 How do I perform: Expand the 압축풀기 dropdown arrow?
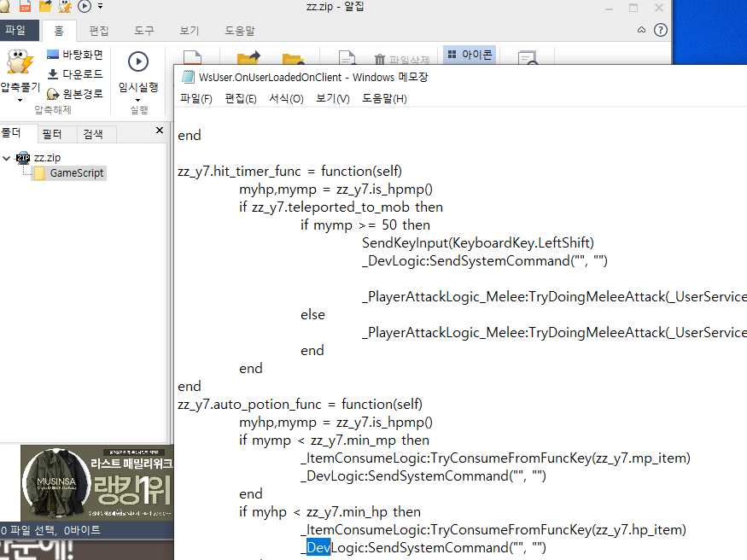coord(20,101)
